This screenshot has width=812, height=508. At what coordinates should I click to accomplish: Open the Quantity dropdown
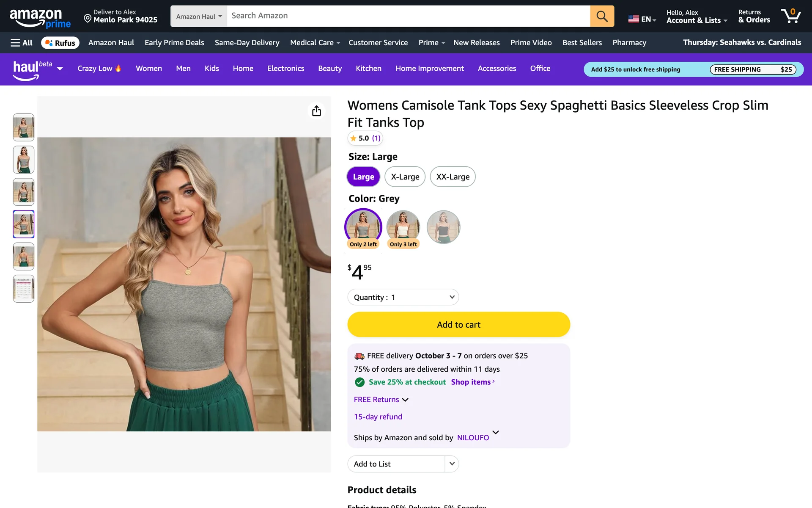point(403,297)
